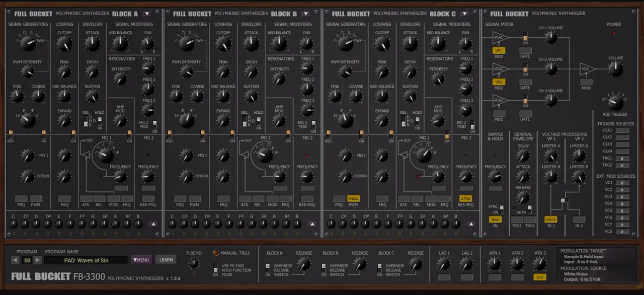Adjust Block B ATTACK knob
Image resolution: width=644 pixels, height=295 pixels.
coord(251,44)
